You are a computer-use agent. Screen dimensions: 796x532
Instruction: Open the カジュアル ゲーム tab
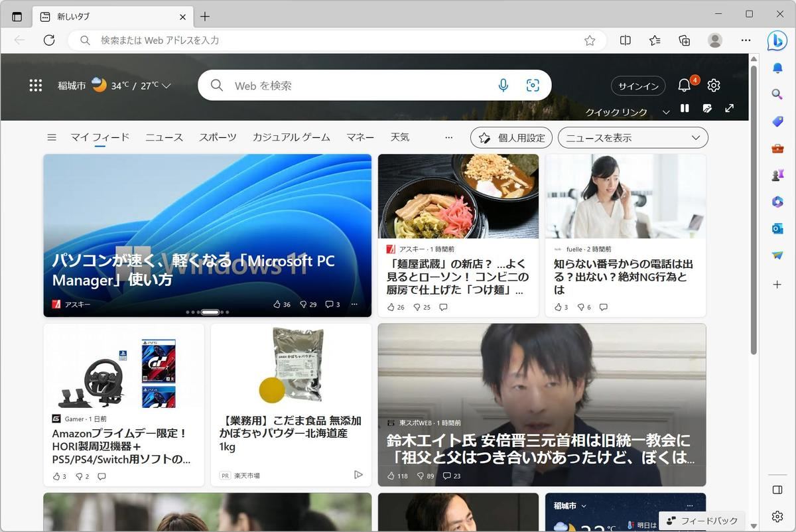pos(291,137)
